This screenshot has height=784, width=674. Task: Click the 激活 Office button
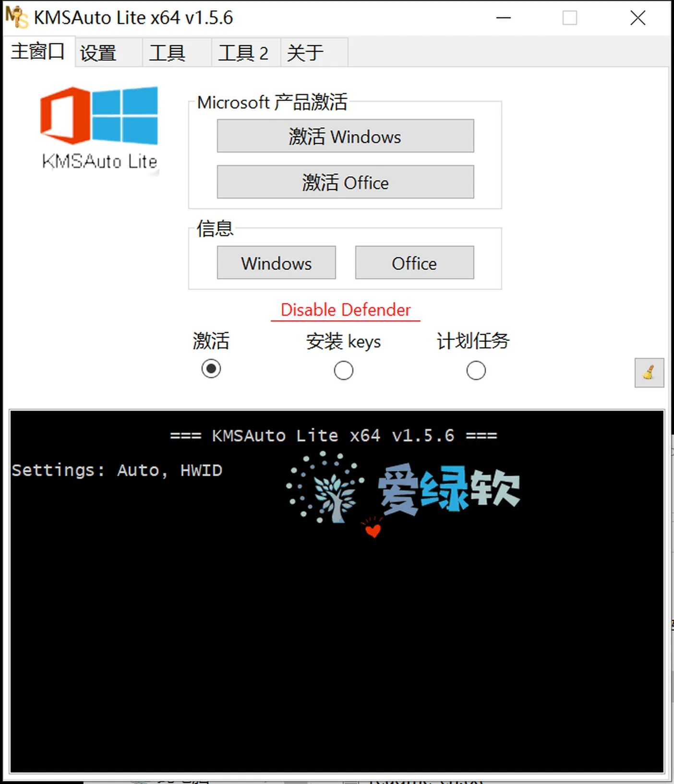pos(345,182)
